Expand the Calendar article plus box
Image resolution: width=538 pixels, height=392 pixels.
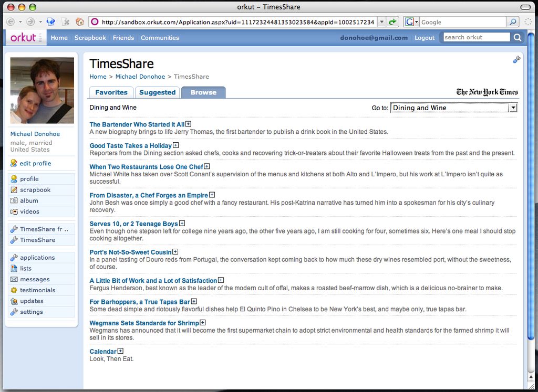[120, 351]
